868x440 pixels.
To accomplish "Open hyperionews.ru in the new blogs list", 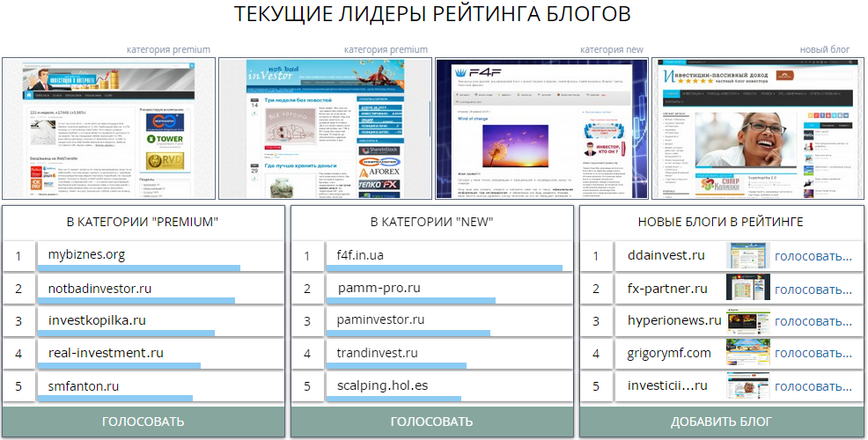I will 674,320.
